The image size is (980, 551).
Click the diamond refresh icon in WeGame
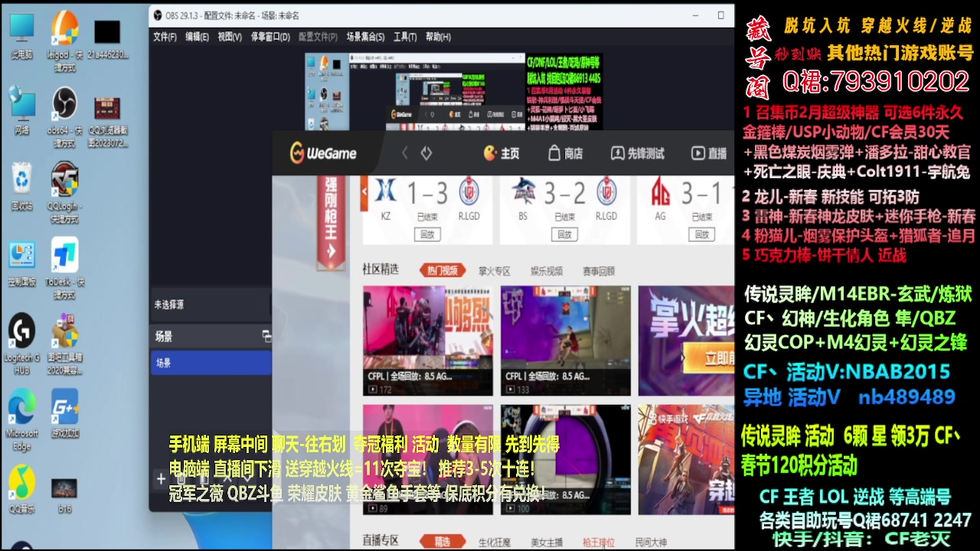[x=426, y=153]
